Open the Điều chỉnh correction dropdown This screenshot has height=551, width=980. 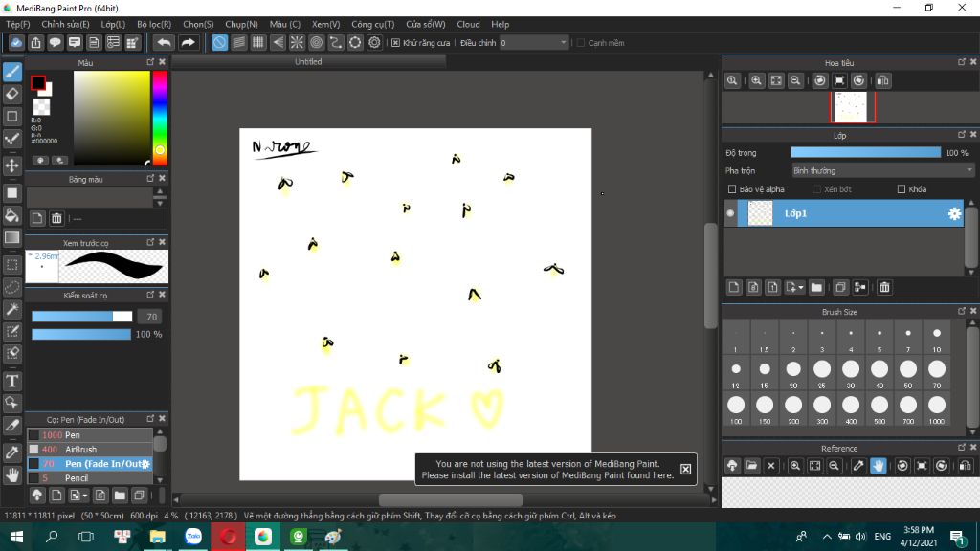pos(534,43)
